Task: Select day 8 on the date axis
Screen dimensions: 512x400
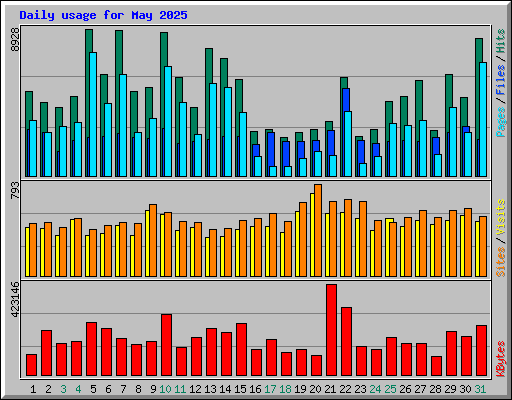Action: click(138, 389)
